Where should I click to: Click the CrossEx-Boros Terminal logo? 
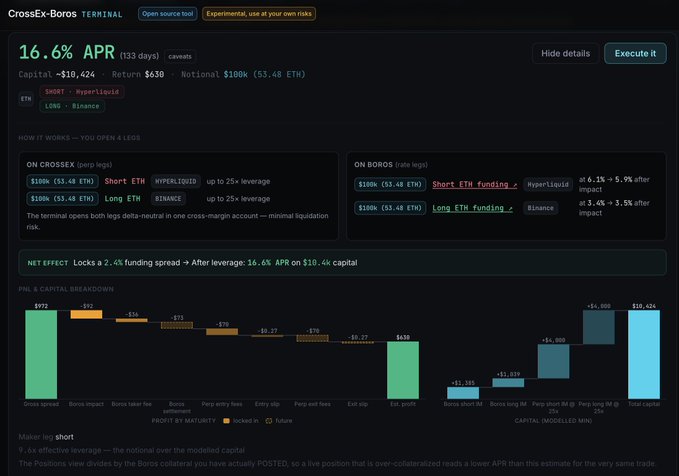coord(65,14)
